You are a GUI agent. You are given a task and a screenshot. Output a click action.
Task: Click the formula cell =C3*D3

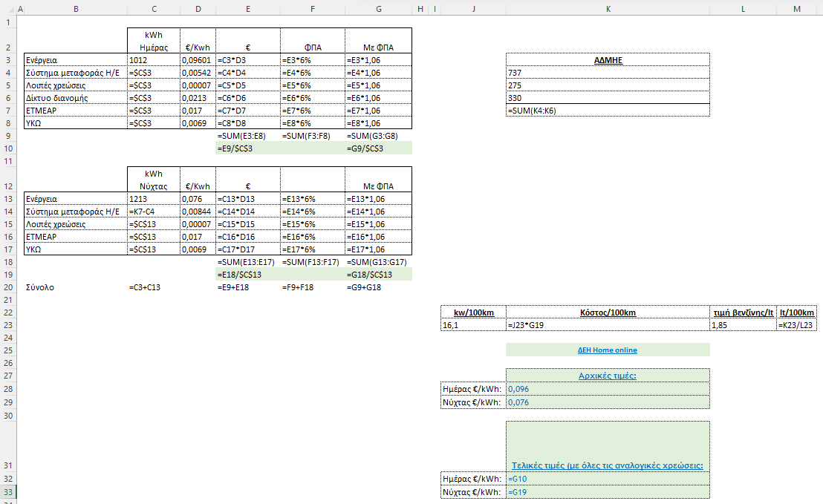pos(248,60)
